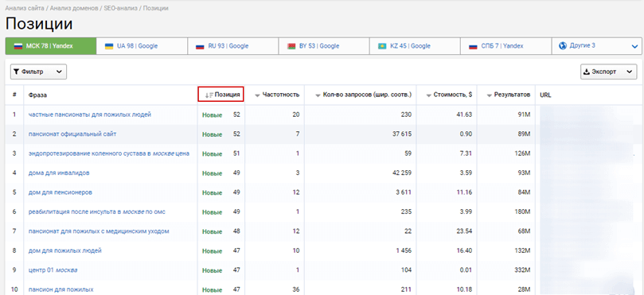Switch to UA 98 | Google tab
The height and width of the screenshot is (295, 644).
(142, 46)
